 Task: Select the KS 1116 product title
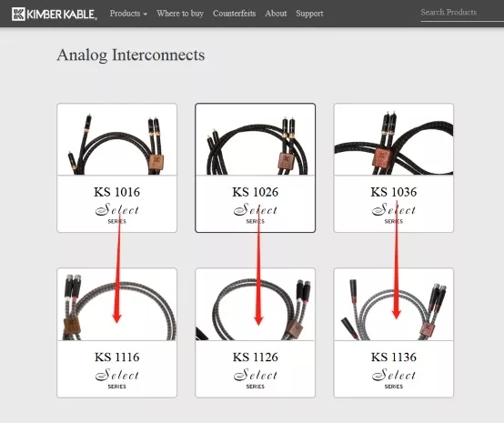117,358
